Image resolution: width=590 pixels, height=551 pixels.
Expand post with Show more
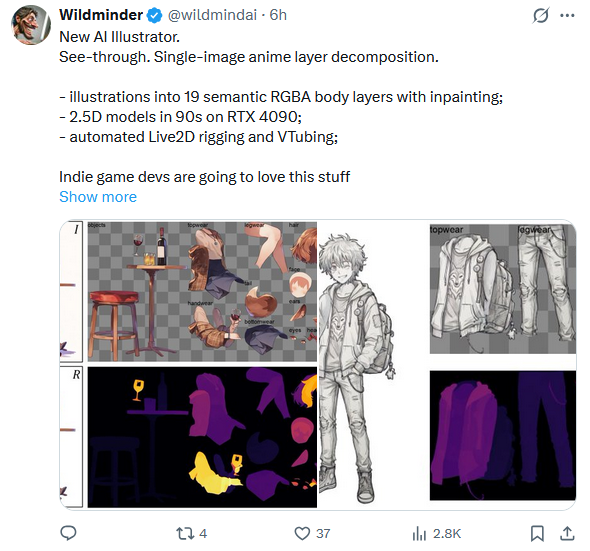point(98,197)
